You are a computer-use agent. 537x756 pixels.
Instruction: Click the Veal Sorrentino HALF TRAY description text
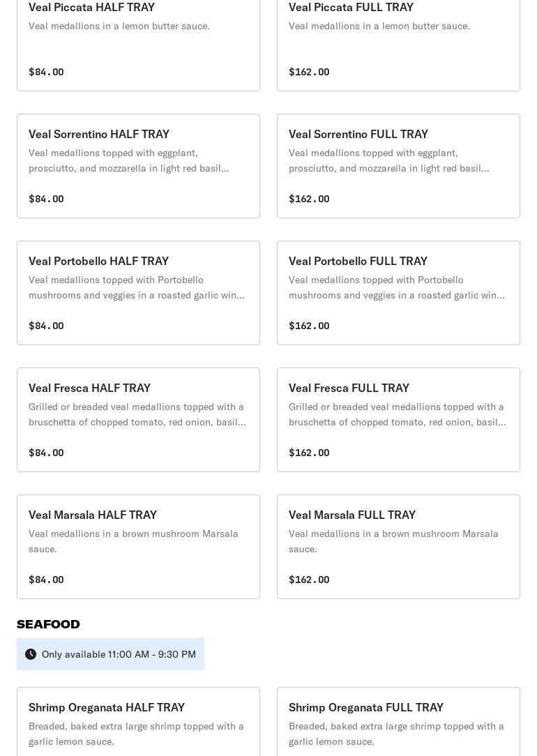click(x=129, y=160)
